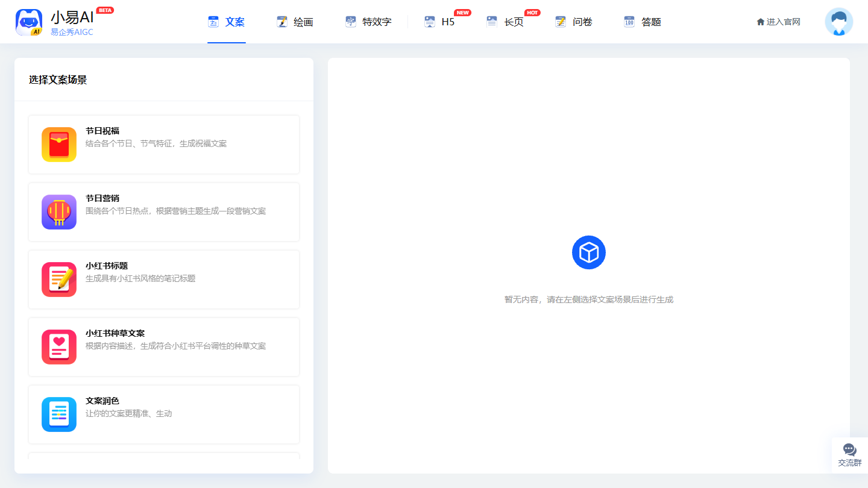Click the 易企秀AIGC subtitle
868x488 pixels.
pyautogui.click(x=72, y=32)
